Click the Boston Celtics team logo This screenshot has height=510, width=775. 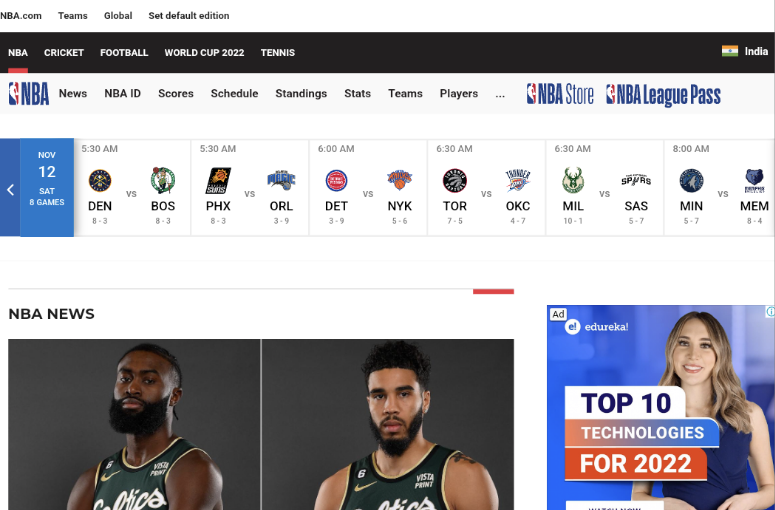163,180
